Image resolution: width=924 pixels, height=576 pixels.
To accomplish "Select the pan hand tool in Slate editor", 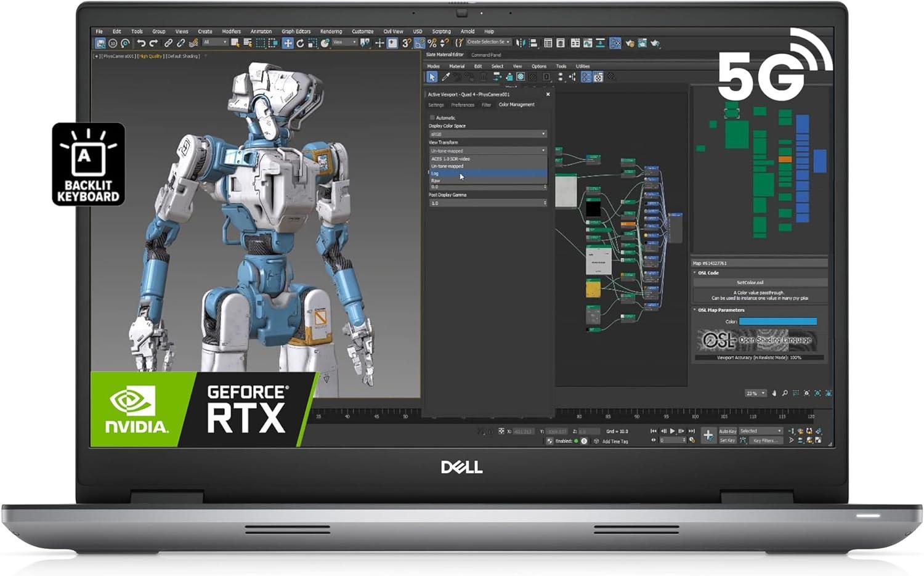I will pyautogui.click(x=774, y=393).
